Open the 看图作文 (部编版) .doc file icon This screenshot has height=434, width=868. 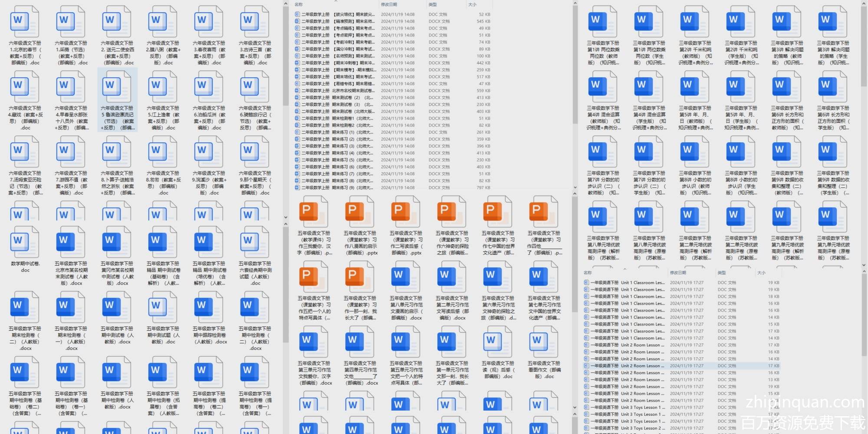pyautogui.click(x=543, y=342)
